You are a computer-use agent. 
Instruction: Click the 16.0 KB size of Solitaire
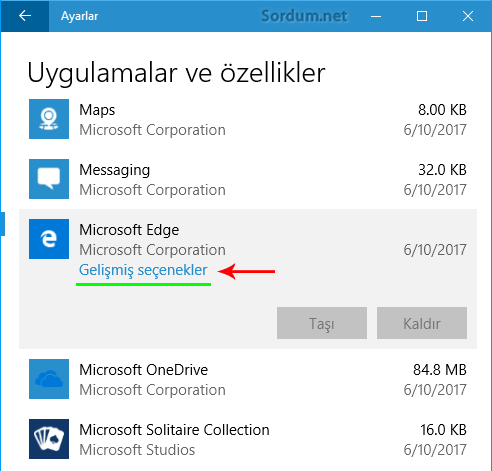click(x=443, y=430)
